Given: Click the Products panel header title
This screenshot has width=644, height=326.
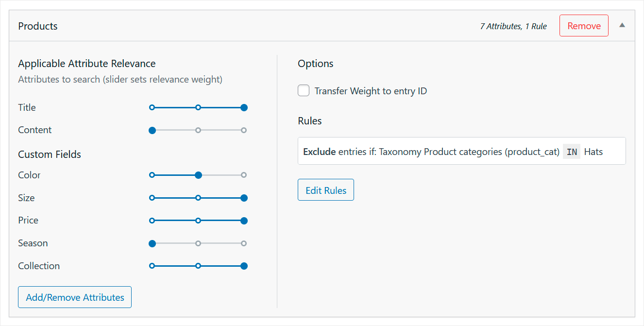Looking at the screenshot, I should pyautogui.click(x=38, y=26).
